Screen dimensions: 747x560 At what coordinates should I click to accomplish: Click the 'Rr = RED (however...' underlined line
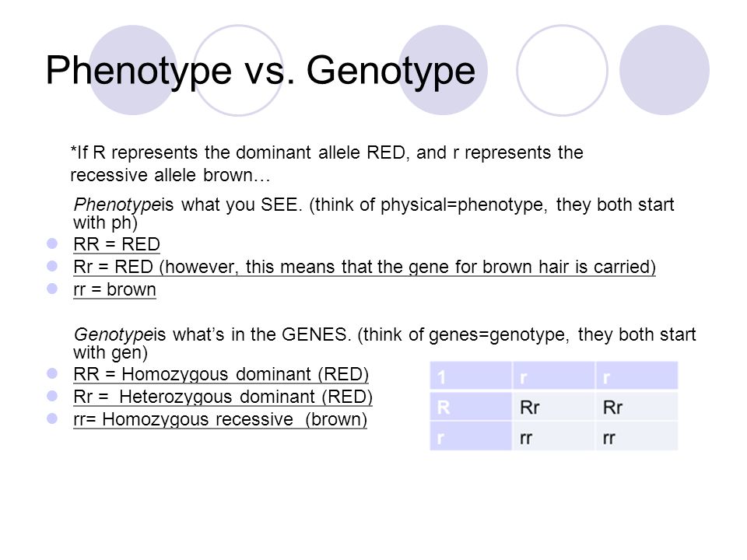[x=364, y=267]
